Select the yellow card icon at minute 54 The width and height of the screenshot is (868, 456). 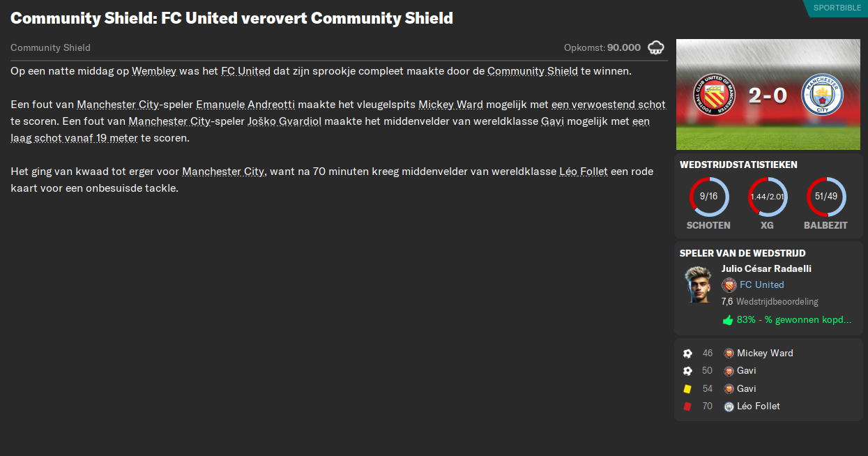click(687, 388)
